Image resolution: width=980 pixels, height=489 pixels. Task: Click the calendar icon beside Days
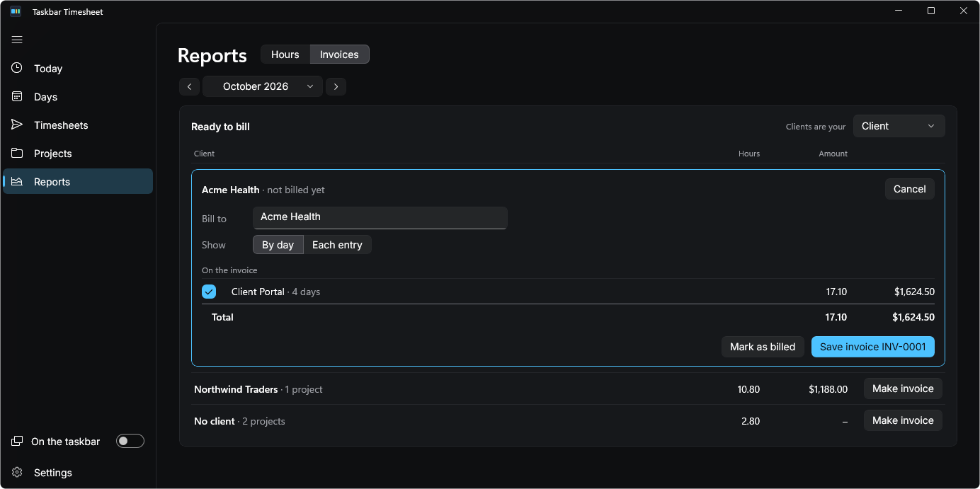point(17,97)
